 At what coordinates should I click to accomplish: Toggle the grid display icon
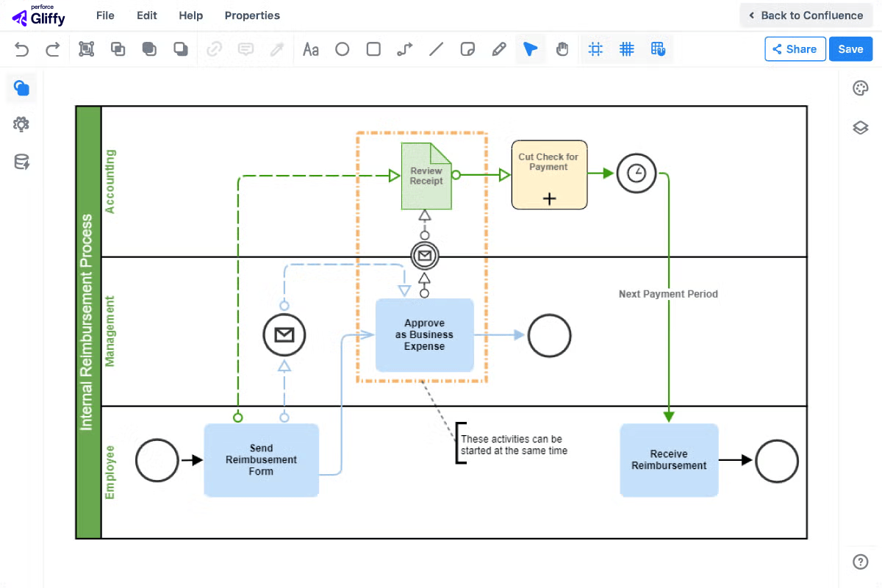pos(627,49)
